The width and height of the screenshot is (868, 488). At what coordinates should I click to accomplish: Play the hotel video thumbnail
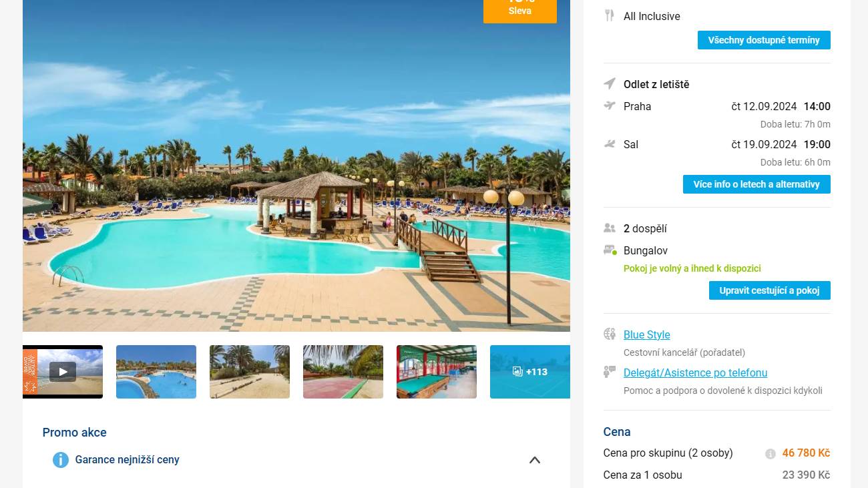pos(63,372)
